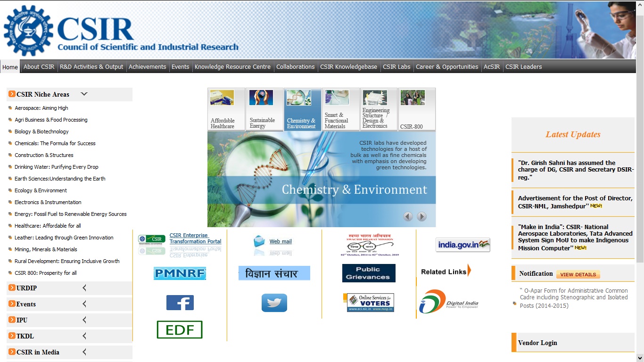Select the Sustainable Energy slide thumbnail
This screenshot has width=644, height=362.
[x=264, y=109]
